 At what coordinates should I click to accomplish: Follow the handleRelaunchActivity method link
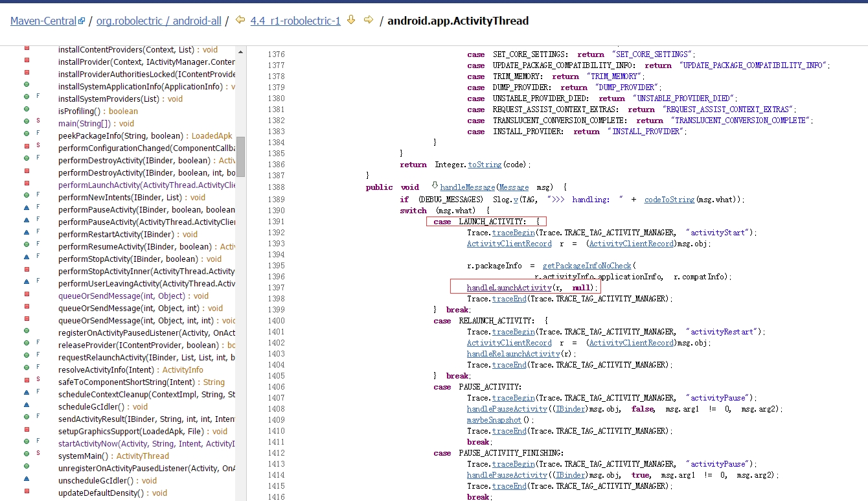(x=514, y=353)
